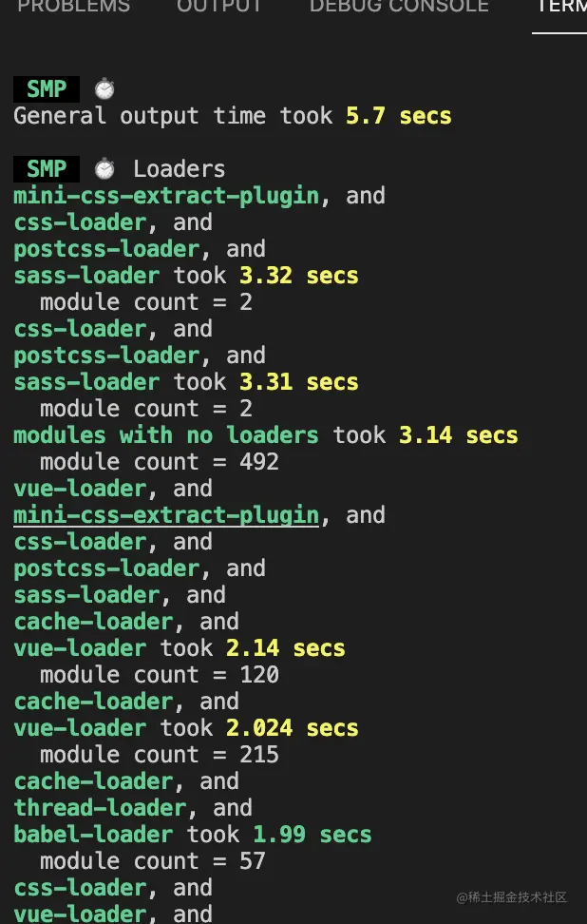Click the module count = 215 line
The height and width of the screenshot is (924, 587).
click(x=160, y=755)
